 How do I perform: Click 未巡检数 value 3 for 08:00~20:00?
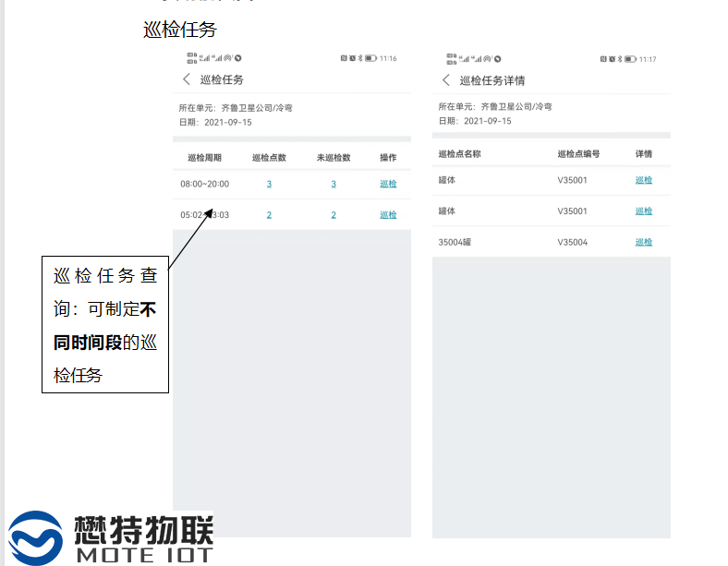(x=334, y=184)
